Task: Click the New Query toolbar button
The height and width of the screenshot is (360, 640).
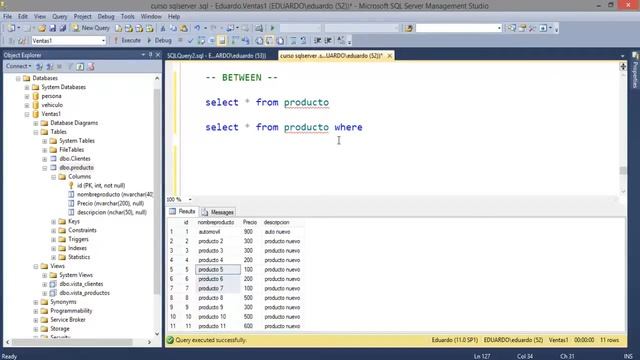Action: pos(91,28)
